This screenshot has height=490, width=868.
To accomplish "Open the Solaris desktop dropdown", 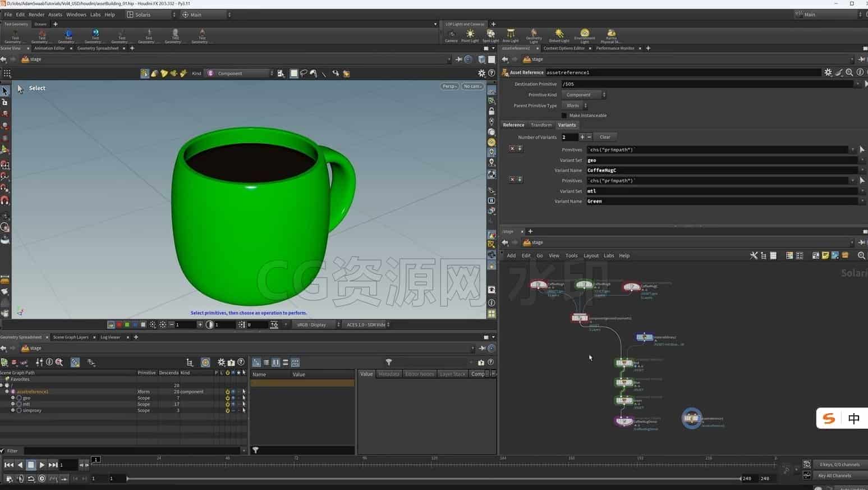I will coord(151,15).
